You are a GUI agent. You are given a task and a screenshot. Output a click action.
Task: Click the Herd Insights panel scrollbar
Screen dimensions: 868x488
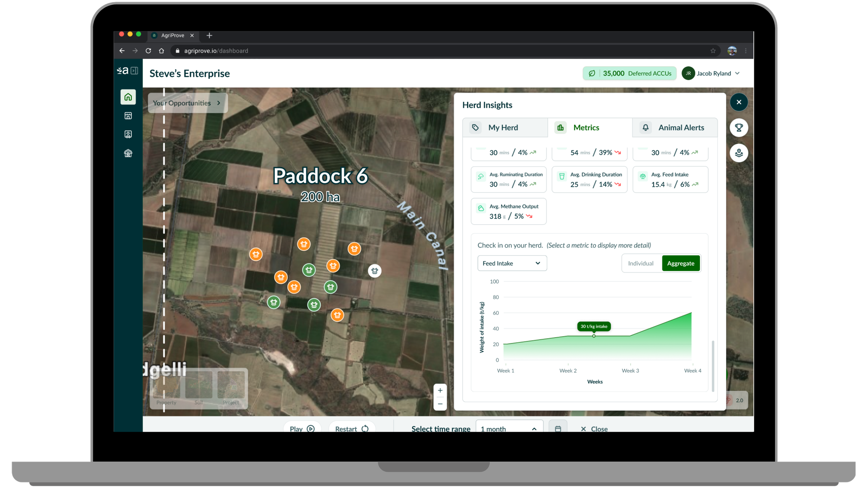point(713,366)
